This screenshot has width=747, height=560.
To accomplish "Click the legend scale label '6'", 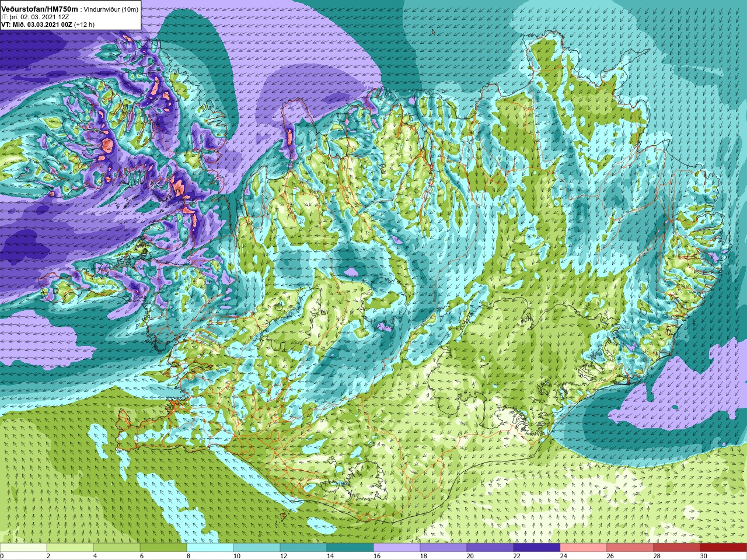I will (x=142, y=556).
